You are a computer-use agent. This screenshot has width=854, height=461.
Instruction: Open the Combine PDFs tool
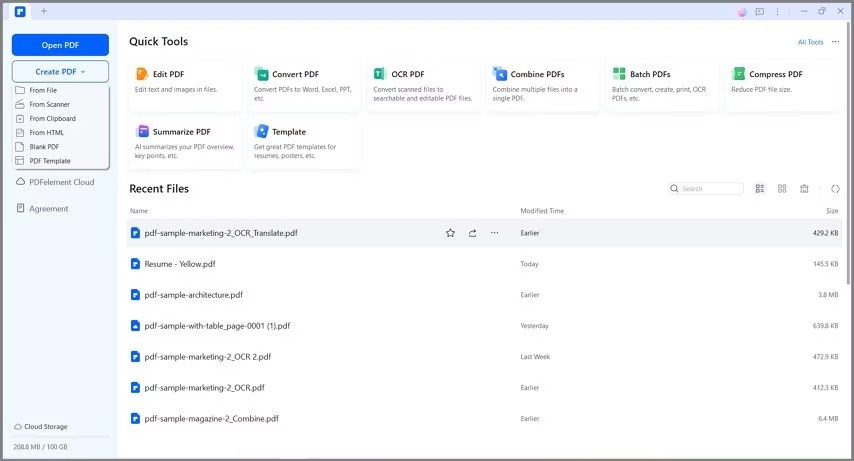point(542,86)
